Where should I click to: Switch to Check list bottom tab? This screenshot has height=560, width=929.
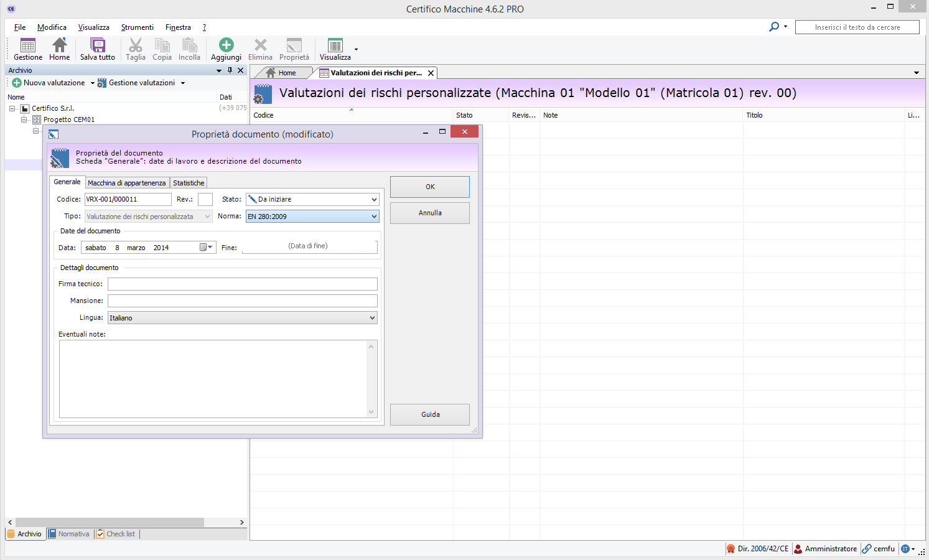116,534
